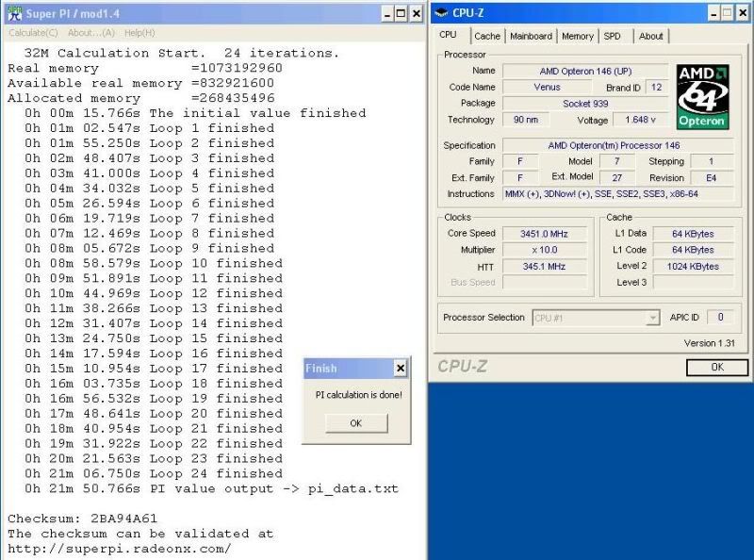Maximize the Super PI window
The image size is (754, 560).
pos(402,14)
